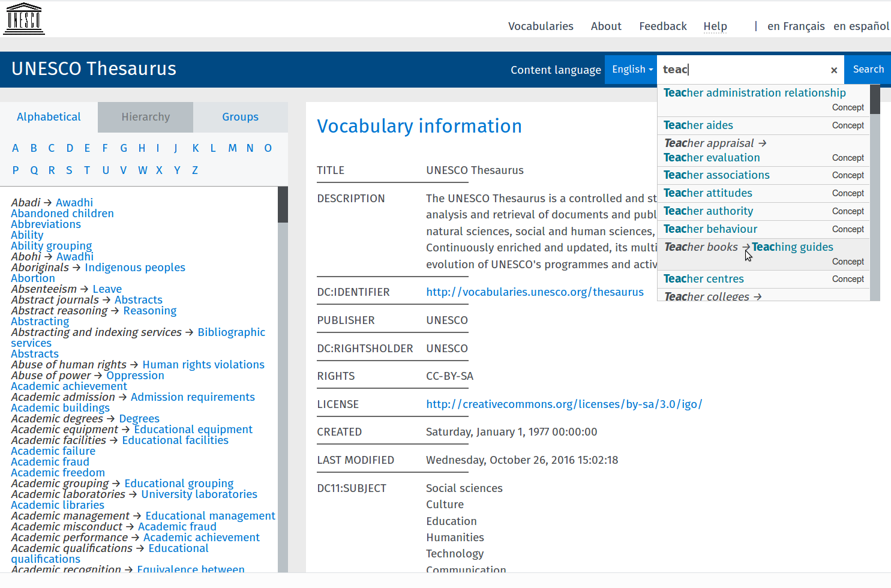Open the 'Ability grouping' concept
The height and width of the screenshot is (588, 891).
[52, 246]
